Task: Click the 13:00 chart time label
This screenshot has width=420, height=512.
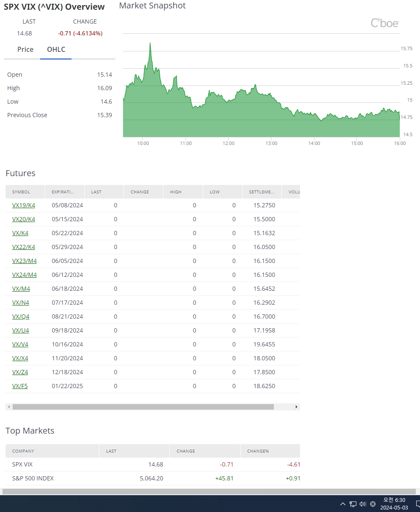Action: [271, 143]
